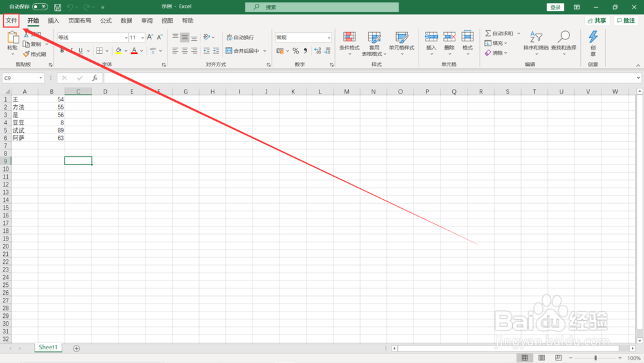The width and height of the screenshot is (644, 363).
Task: Apply yellow fill color bucket
Action: tap(118, 50)
